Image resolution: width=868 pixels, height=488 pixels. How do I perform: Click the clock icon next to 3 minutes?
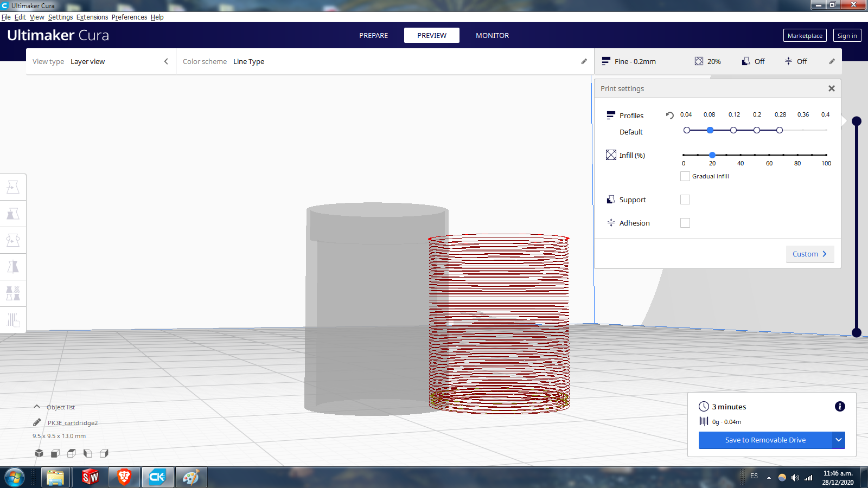(x=704, y=407)
